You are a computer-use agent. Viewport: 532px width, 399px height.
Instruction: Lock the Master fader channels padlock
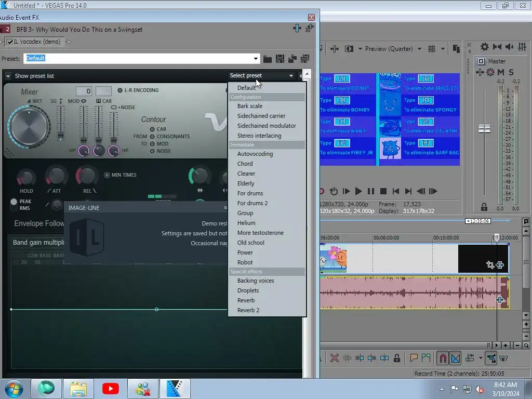pos(484,207)
